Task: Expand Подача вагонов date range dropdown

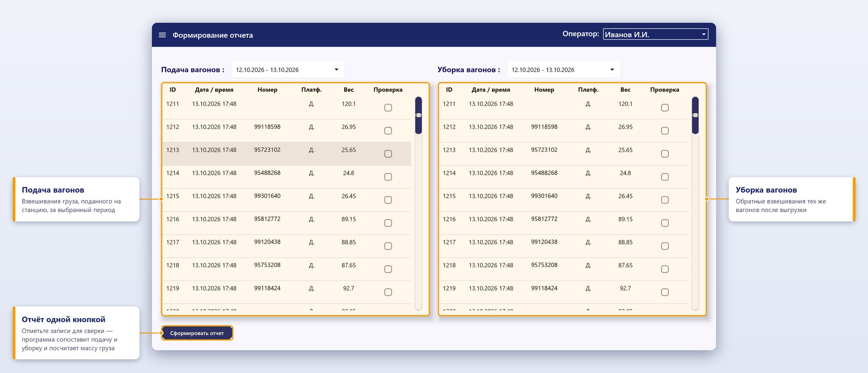Action: [x=288, y=70]
